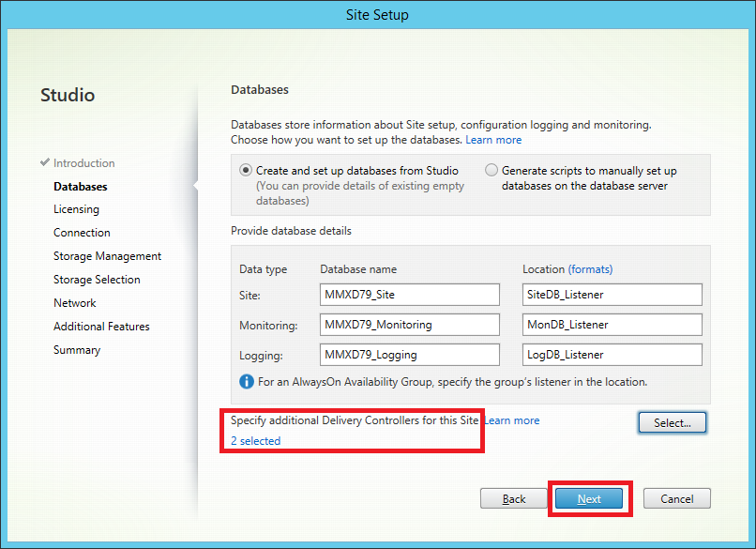Click the blue info icon
Screen dimensions: 756x549
coord(247,382)
